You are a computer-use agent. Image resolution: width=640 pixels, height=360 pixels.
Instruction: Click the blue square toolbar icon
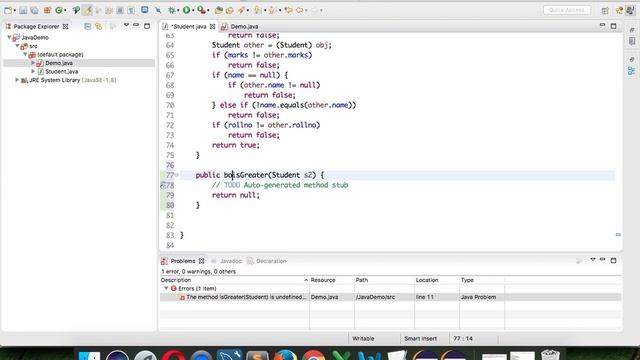point(144,10)
